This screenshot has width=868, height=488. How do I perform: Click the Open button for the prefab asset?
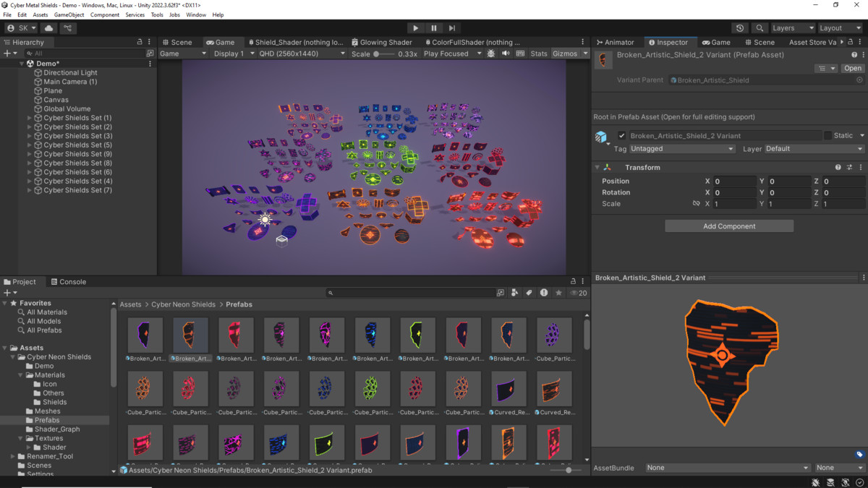[x=852, y=67]
